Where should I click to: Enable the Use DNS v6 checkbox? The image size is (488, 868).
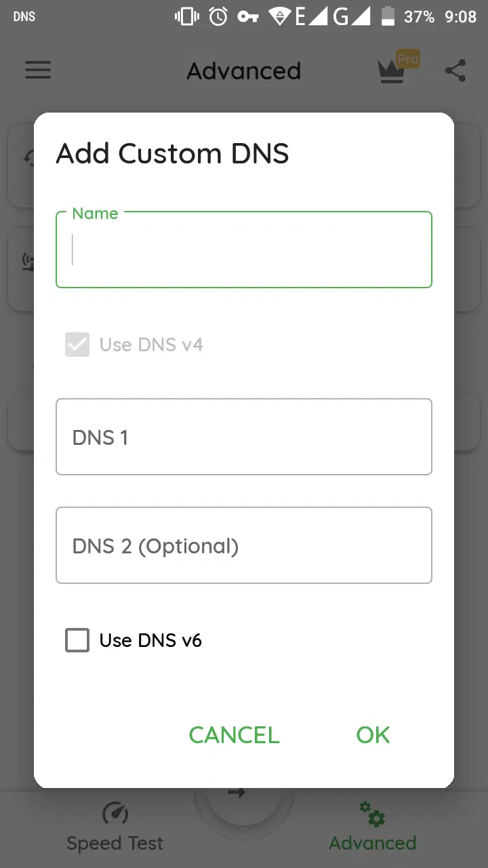[77, 640]
